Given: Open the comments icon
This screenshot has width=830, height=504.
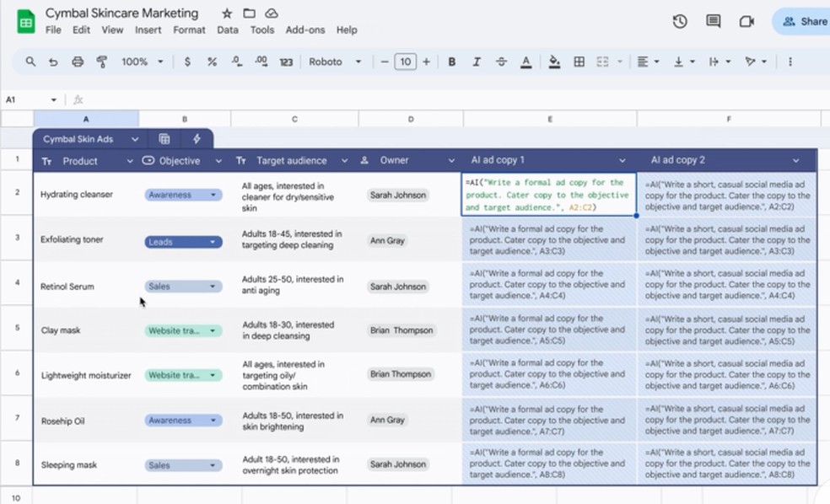Looking at the screenshot, I should [x=713, y=22].
